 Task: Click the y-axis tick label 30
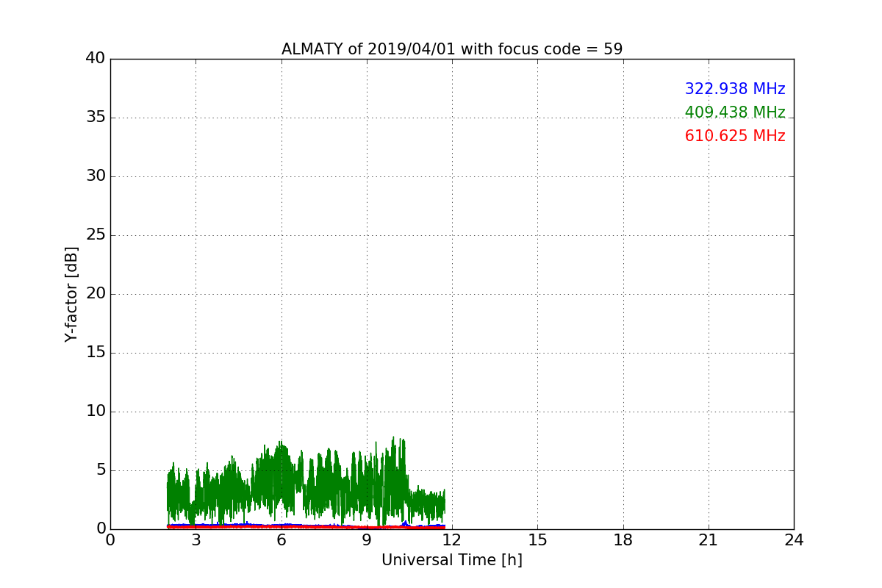(96, 176)
